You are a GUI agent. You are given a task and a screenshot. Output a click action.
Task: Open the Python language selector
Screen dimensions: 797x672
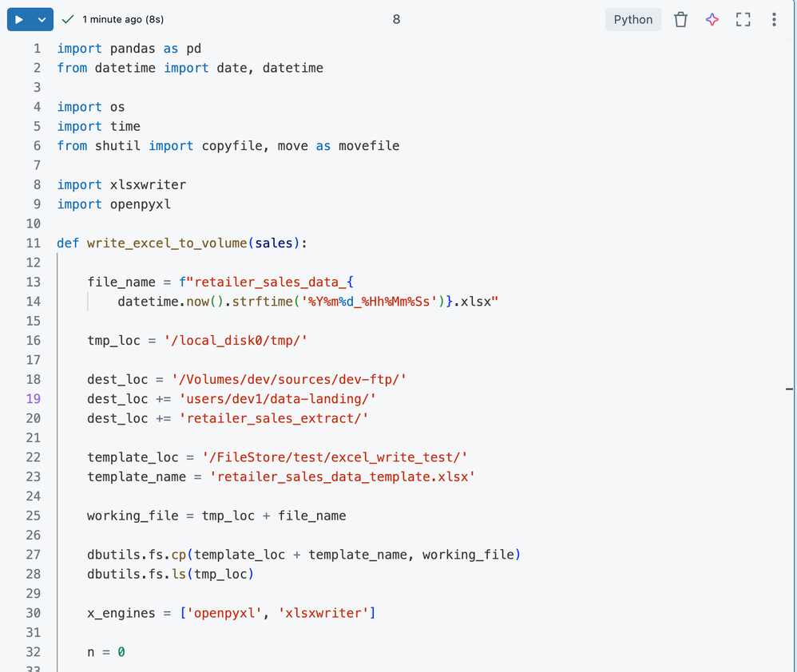(632, 19)
